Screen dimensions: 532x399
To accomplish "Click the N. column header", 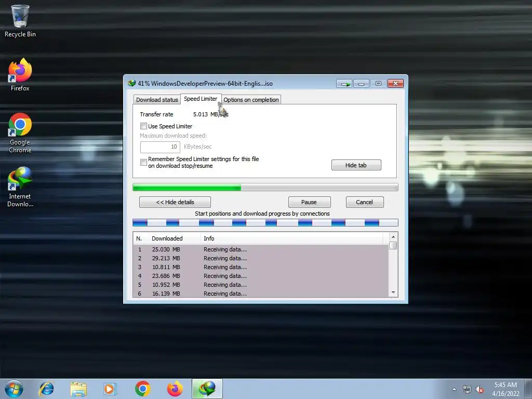I will point(141,238).
